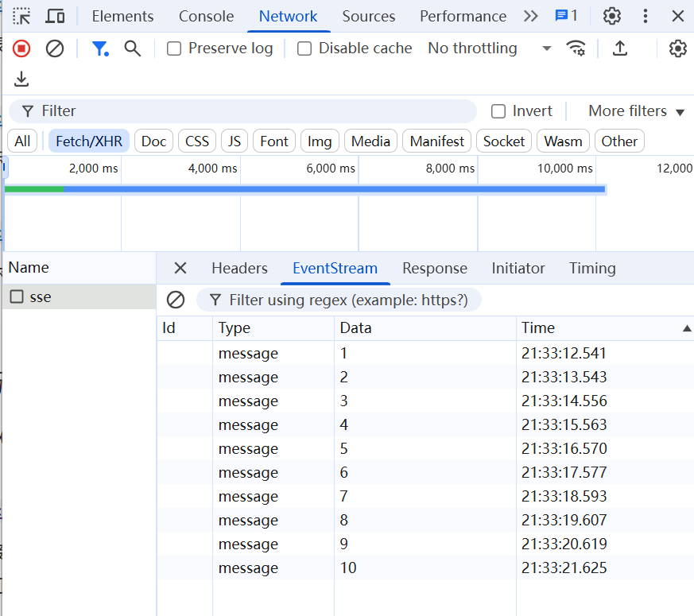The height and width of the screenshot is (616, 694).
Task: Sort by the Id column header
Action: (x=184, y=328)
